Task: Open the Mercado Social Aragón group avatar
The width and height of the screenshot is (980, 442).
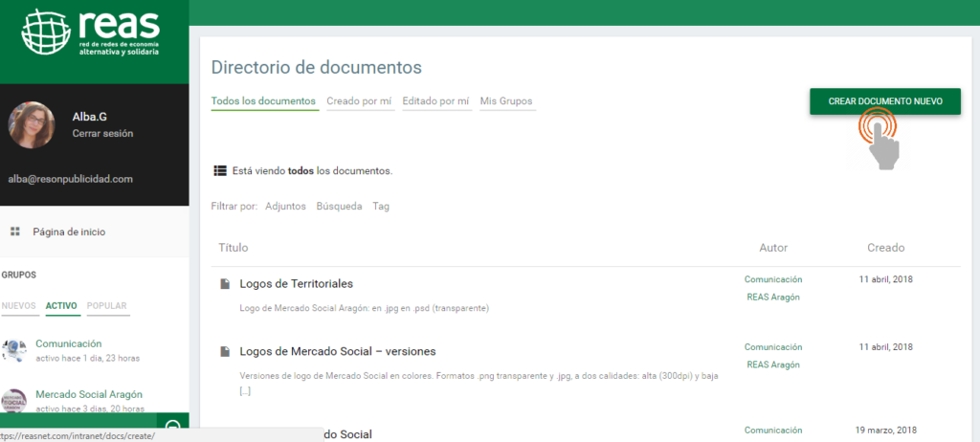Action: (x=14, y=402)
